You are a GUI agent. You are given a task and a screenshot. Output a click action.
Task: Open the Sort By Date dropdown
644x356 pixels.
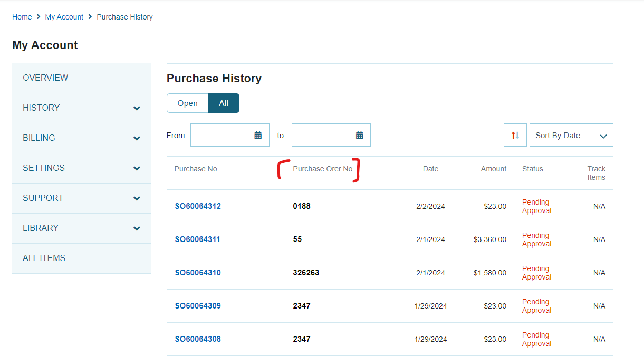571,136
